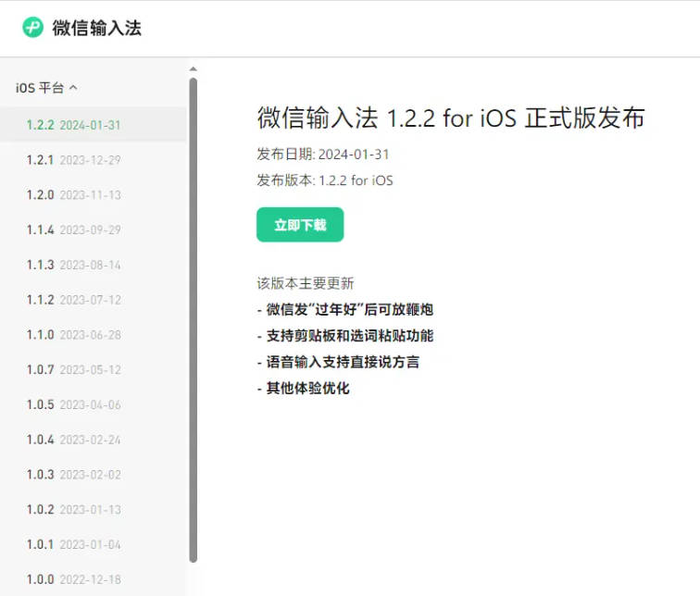The height and width of the screenshot is (596, 700).
Task: View version 1.1.2 from 2023-07-12
Action: [94, 300]
